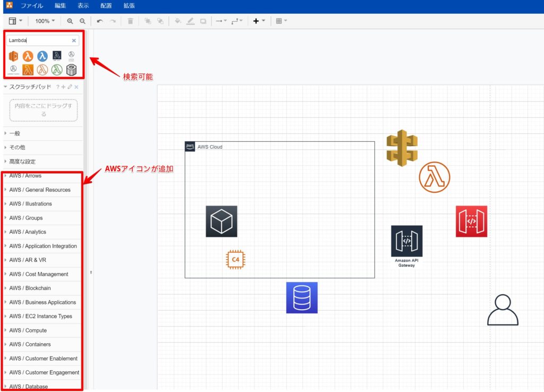Open the line color pencil tool
Image resolution: width=544 pixels, height=392 pixels.
[x=190, y=21]
